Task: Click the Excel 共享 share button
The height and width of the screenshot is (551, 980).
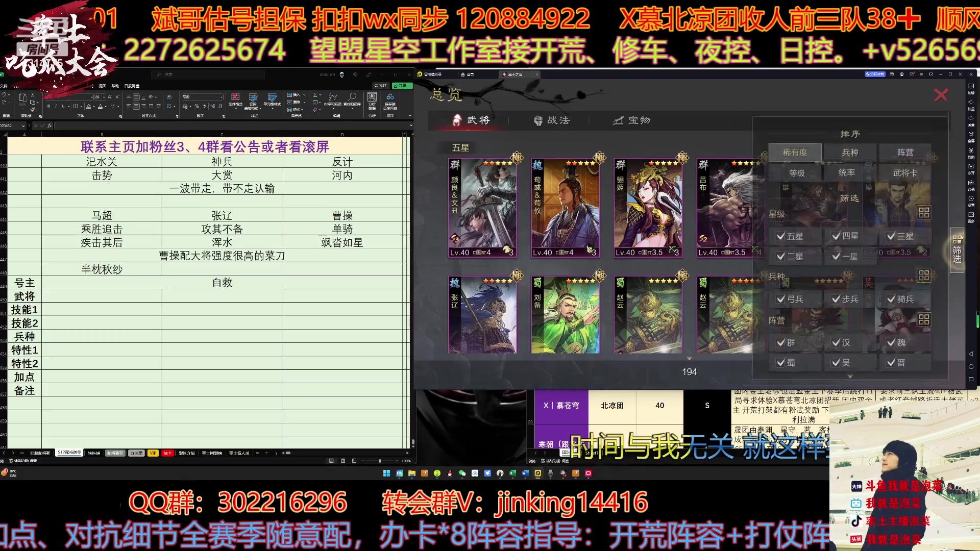Action: pos(402,86)
